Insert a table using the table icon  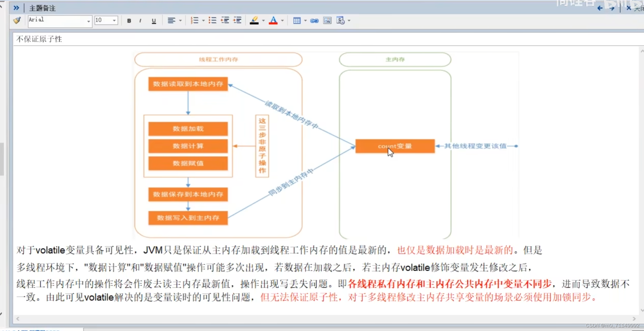click(297, 21)
